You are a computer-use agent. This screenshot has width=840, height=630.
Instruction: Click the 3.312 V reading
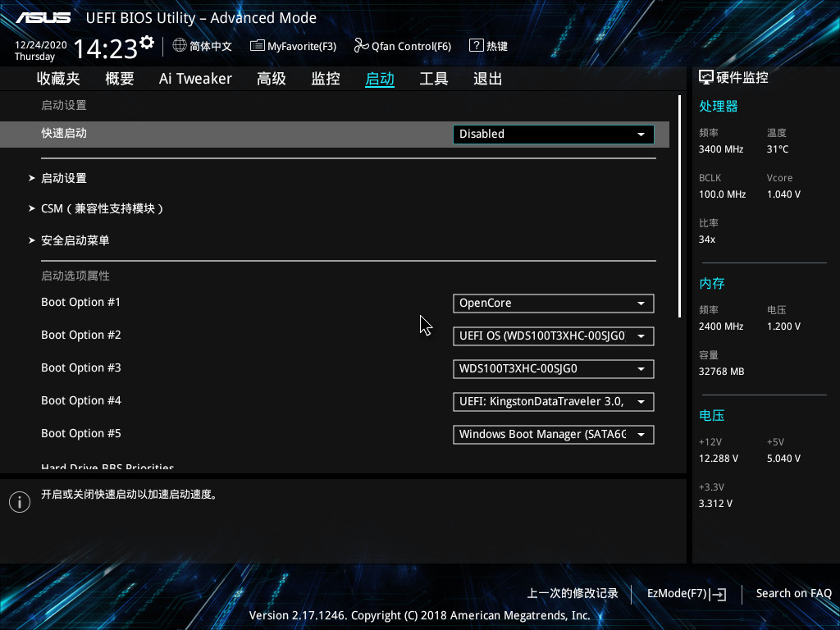(x=715, y=504)
